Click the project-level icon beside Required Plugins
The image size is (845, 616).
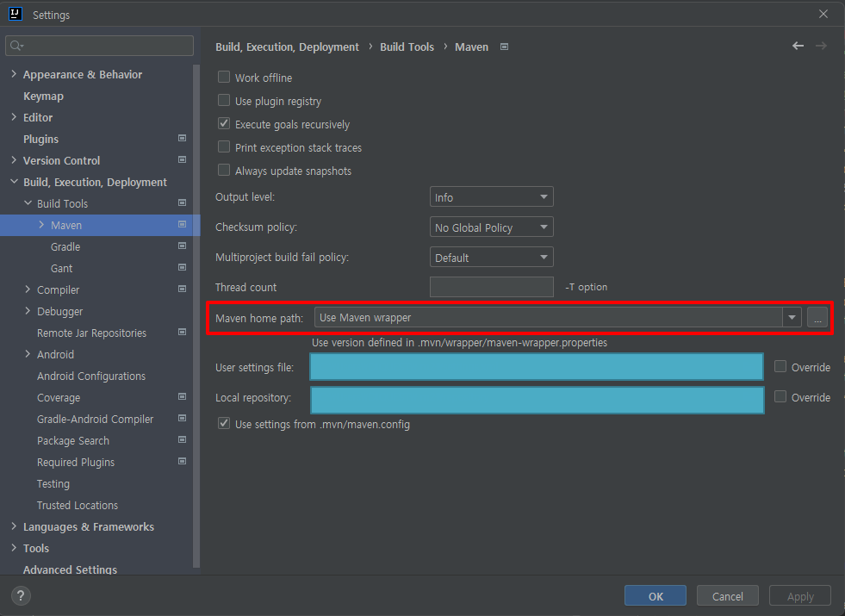[182, 462]
